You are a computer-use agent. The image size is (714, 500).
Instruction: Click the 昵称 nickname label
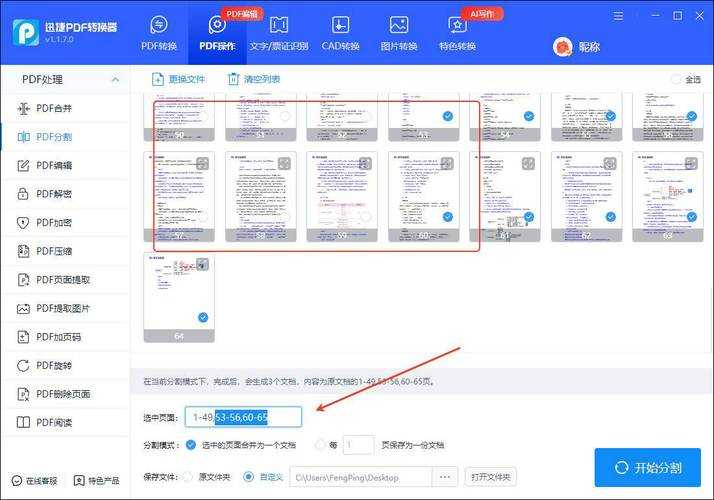(x=589, y=47)
